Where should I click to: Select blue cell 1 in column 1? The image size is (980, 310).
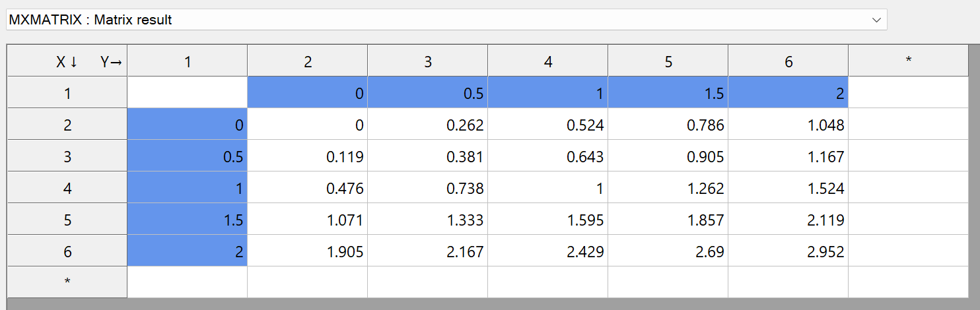188,188
